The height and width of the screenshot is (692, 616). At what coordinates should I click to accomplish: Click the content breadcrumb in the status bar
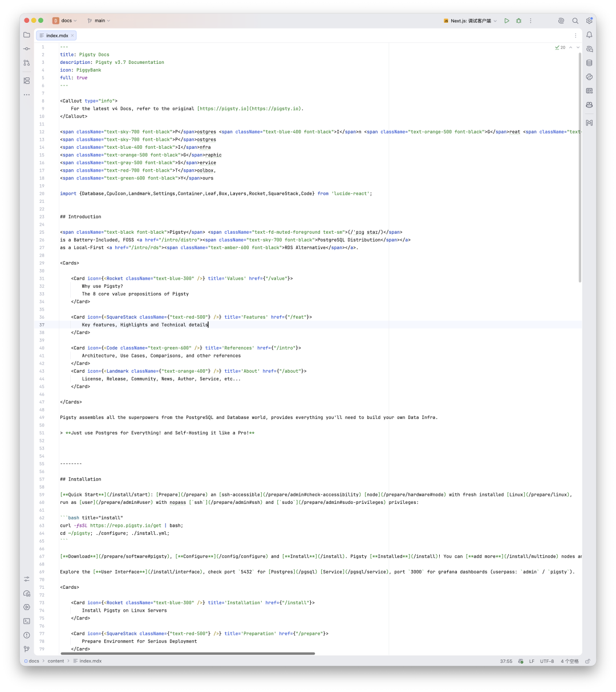click(x=56, y=661)
